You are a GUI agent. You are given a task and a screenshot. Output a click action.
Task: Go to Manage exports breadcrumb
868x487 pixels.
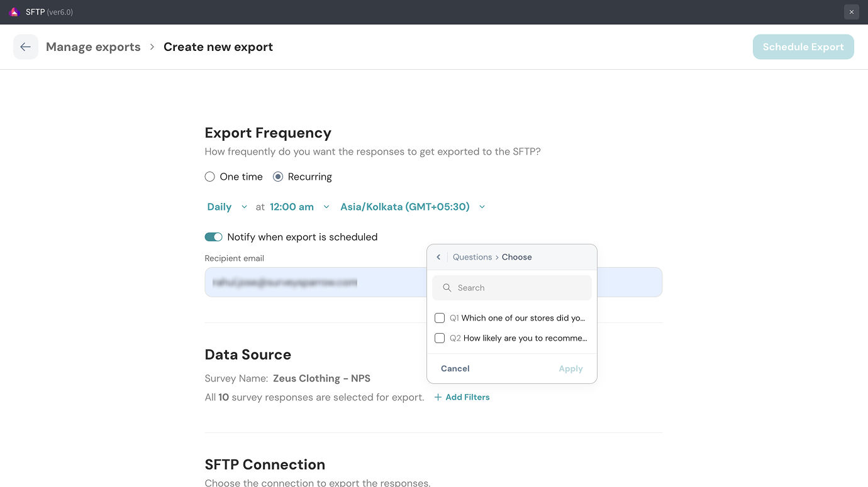pyautogui.click(x=93, y=47)
